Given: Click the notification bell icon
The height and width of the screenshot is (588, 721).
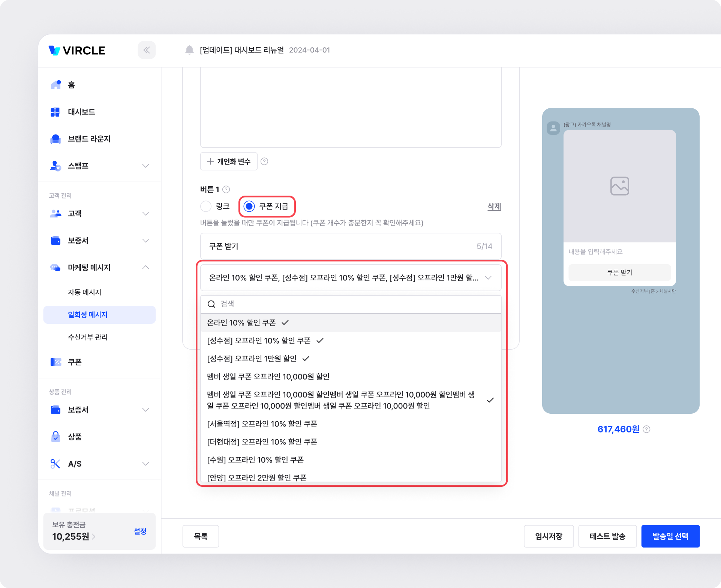Looking at the screenshot, I should [189, 50].
